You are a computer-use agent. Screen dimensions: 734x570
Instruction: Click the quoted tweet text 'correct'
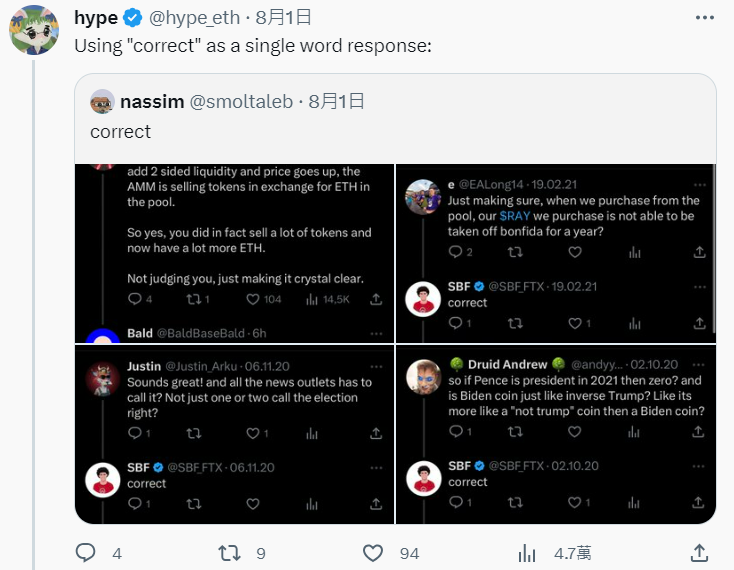coord(120,132)
